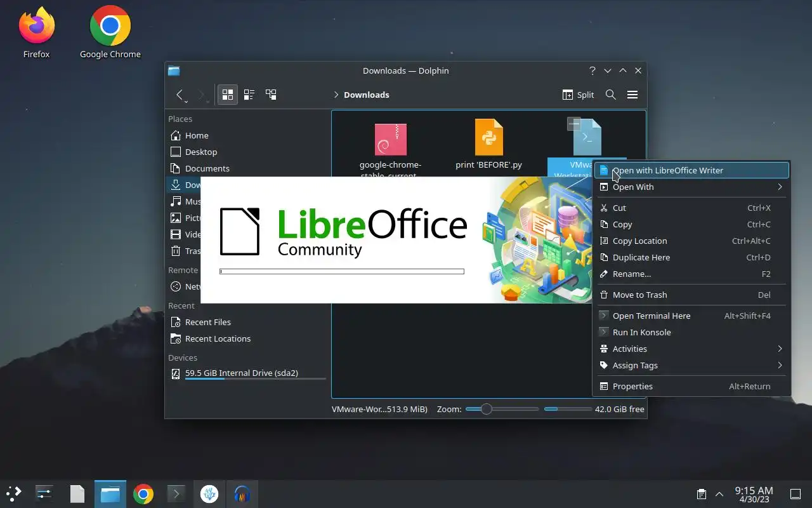Toggle selection marker on VMware Workstation file
The height and width of the screenshot is (508, 812).
click(573, 124)
